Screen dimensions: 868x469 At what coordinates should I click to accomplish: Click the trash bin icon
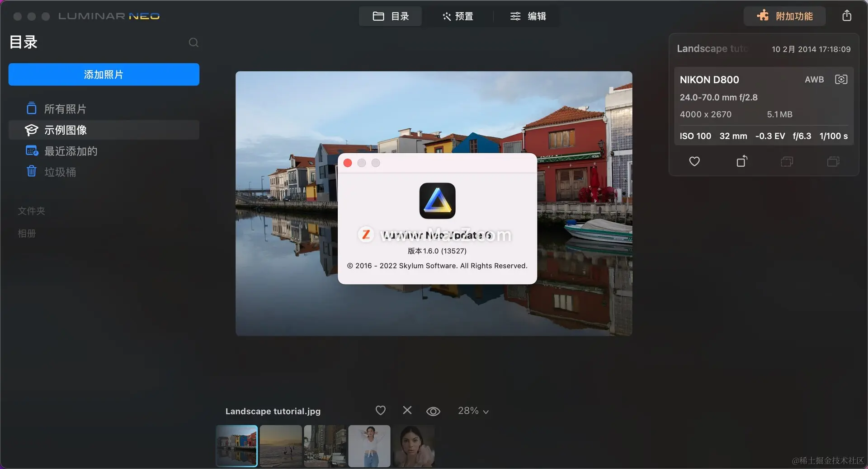point(31,171)
